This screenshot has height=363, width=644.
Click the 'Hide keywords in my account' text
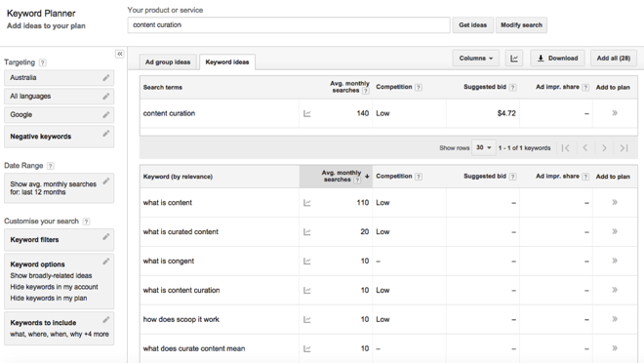(55, 287)
